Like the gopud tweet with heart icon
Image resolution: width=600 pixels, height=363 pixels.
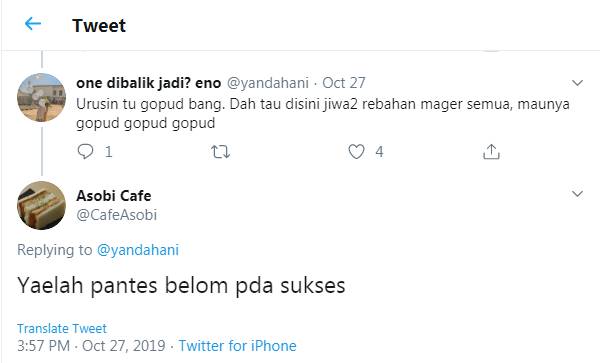356,151
